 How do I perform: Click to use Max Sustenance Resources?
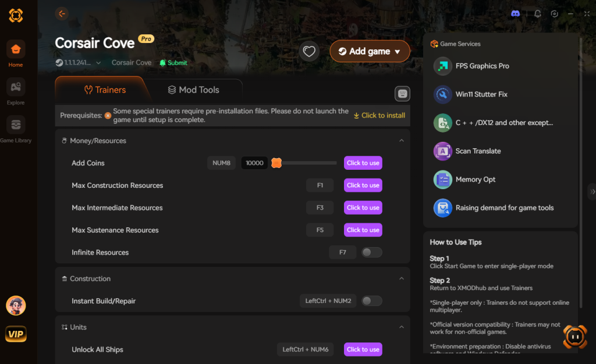click(x=363, y=230)
